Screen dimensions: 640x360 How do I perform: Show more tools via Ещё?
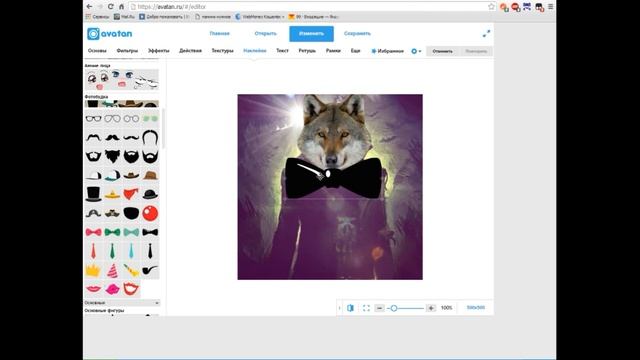(x=356, y=51)
